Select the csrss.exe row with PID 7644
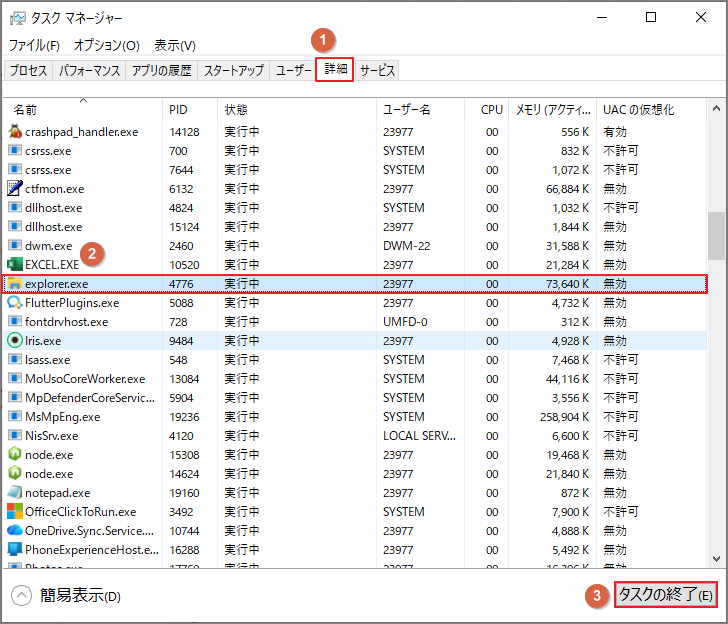 (x=355, y=169)
